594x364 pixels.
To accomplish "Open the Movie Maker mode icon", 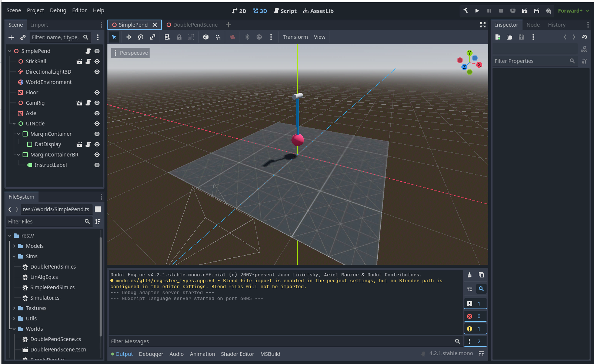I will pos(548,11).
